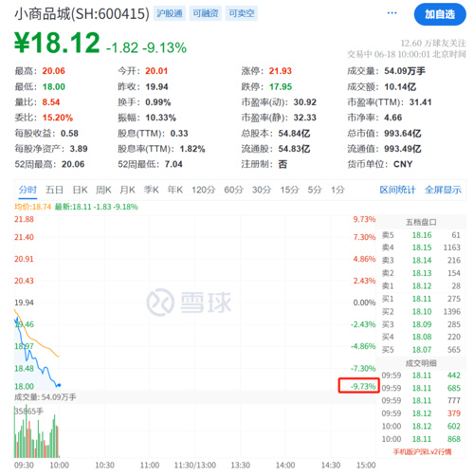Select the 1分 chart tab
Screen dimensions: 474x476
click(x=337, y=190)
